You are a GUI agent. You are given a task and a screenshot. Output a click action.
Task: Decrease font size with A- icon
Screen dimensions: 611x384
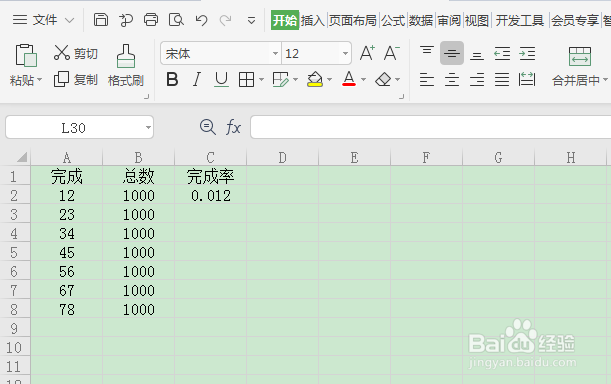[x=392, y=53]
